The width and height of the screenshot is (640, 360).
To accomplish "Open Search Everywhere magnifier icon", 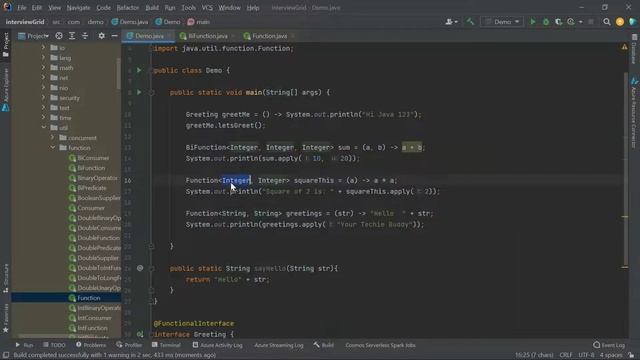I will (x=607, y=22).
